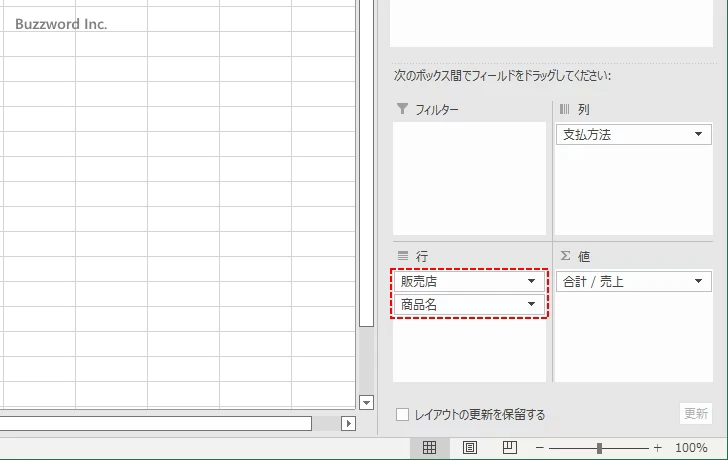Switch to Page Layout view

pyautogui.click(x=470, y=447)
